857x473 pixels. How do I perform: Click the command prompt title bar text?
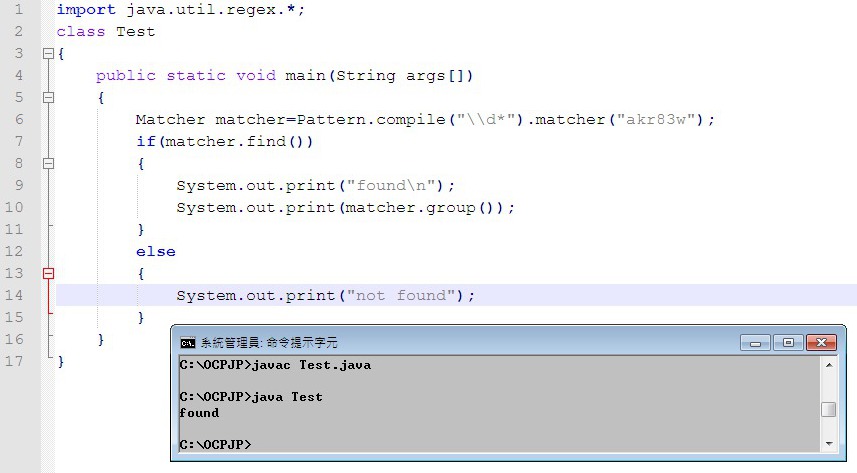(x=269, y=342)
